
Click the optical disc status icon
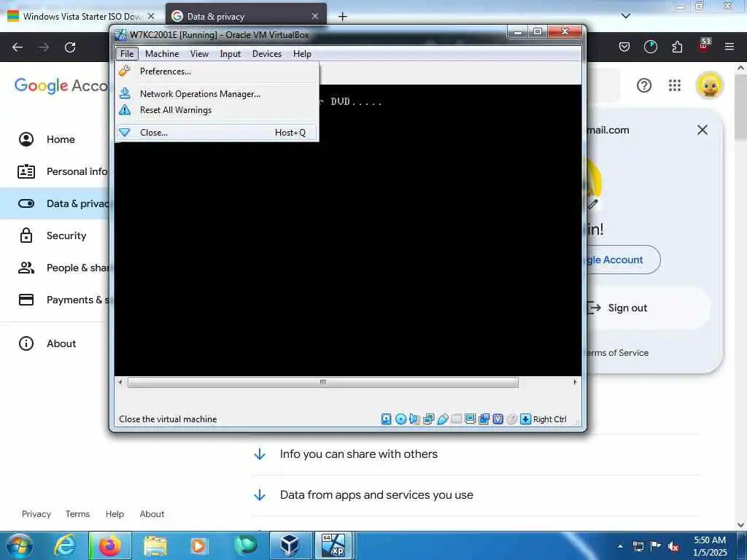point(400,419)
